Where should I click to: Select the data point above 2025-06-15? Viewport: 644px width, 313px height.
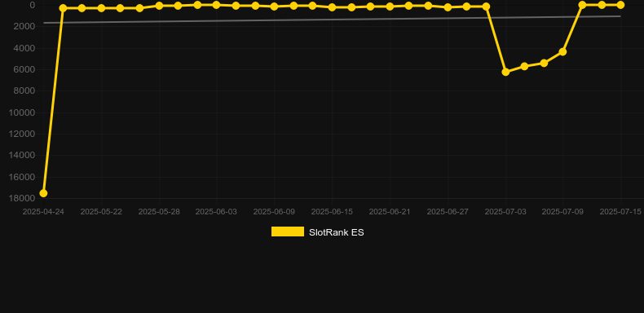click(x=332, y=7)
